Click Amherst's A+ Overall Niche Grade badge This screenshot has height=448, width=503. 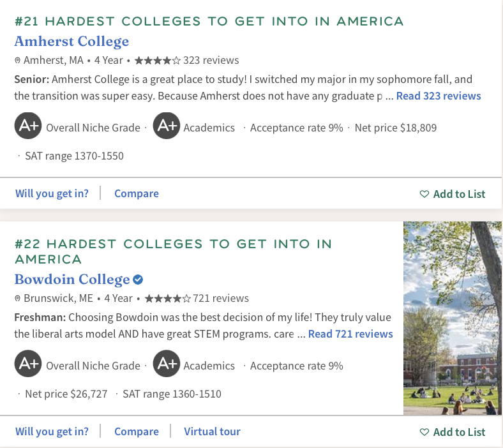point(28,126)
